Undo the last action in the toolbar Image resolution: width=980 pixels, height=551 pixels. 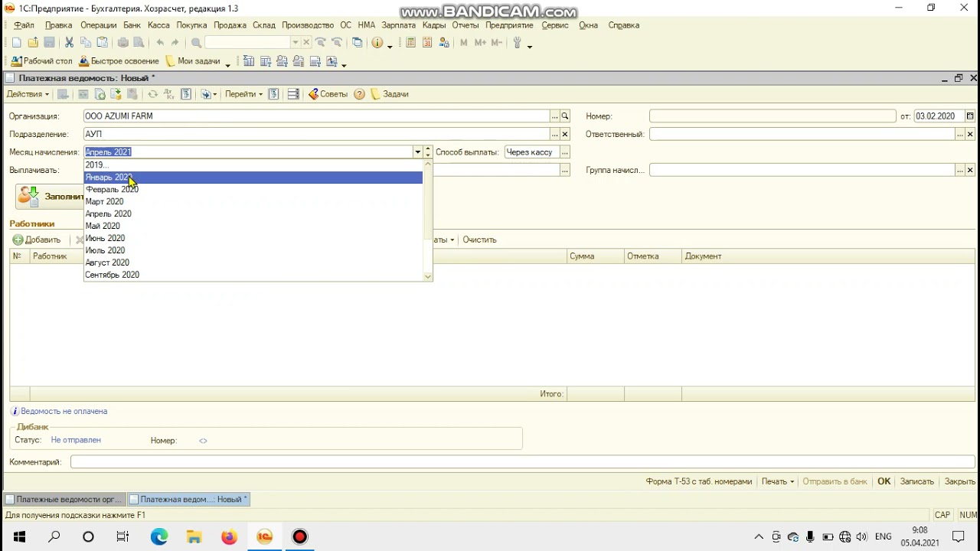tap(160, 43)
